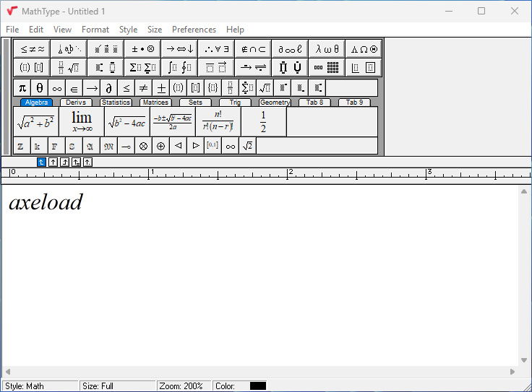532x392 pixels.
Task: Open the lowercase Greek letters palette
Action: click(x=327, y=49)
